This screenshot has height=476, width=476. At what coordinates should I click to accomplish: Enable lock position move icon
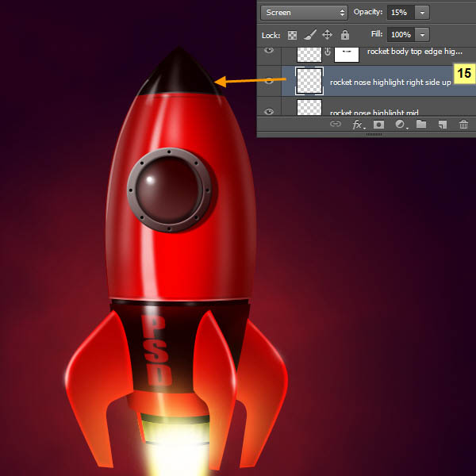point(327,35)
